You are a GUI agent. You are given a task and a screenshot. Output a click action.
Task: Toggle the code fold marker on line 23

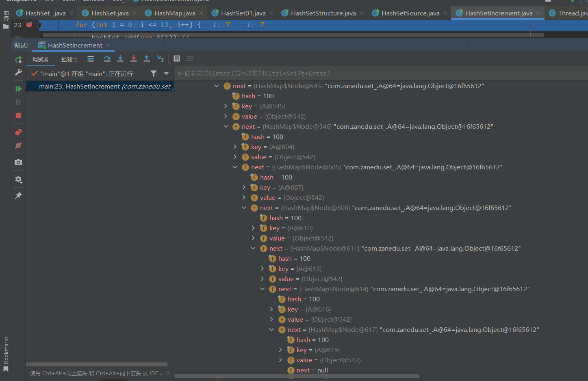(x=39, y=25)
